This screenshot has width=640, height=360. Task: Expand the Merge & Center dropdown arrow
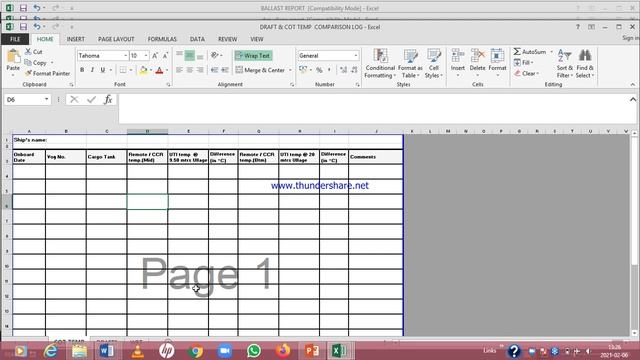tap(290, 70)
